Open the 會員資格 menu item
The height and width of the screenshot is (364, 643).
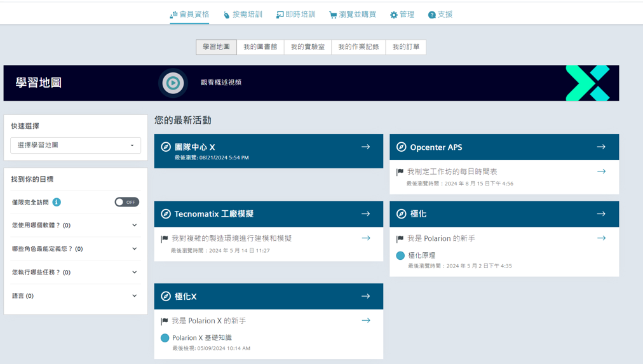(189, 15)
